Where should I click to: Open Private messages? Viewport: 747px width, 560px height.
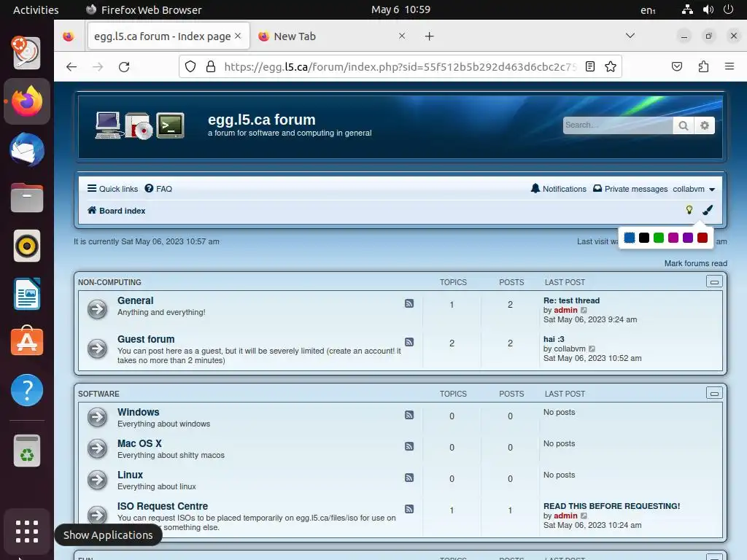click(x=630, y=189)
